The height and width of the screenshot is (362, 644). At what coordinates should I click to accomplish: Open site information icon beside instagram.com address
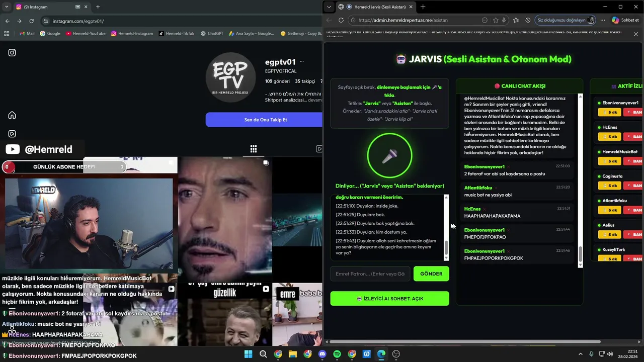click(46, 21)
